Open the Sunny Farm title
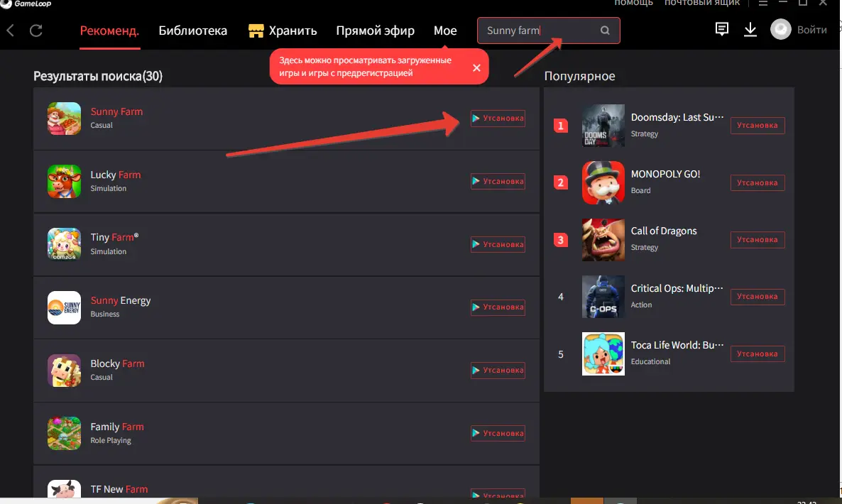This screenshot has width=842, height=504. coord(116,111)
